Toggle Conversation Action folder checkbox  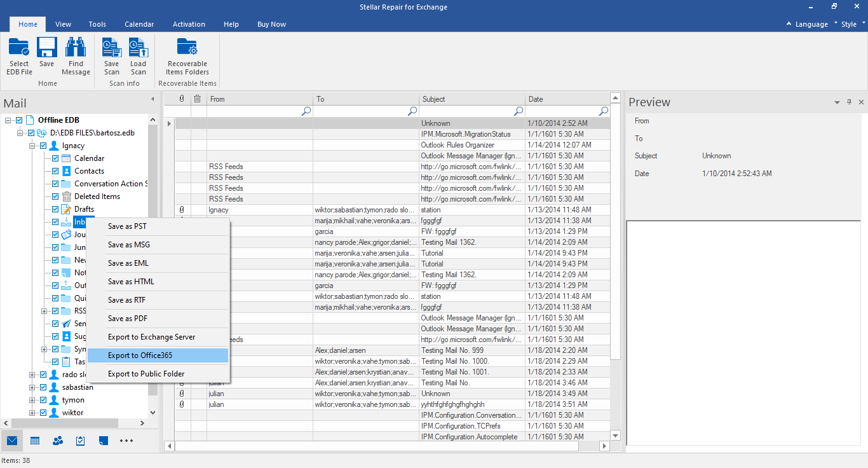55,184
